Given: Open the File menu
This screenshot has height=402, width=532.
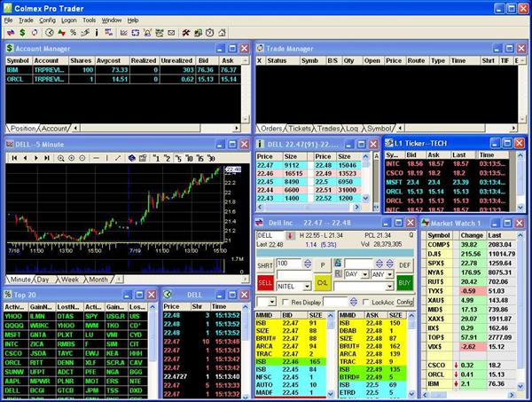Looking at the screenshot, I should [8, 20].
